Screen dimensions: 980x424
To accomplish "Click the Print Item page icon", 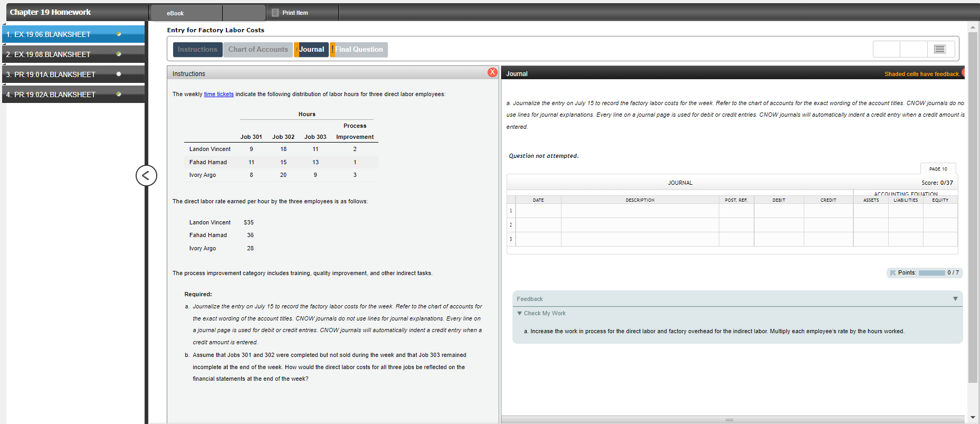I will (275, 13).
